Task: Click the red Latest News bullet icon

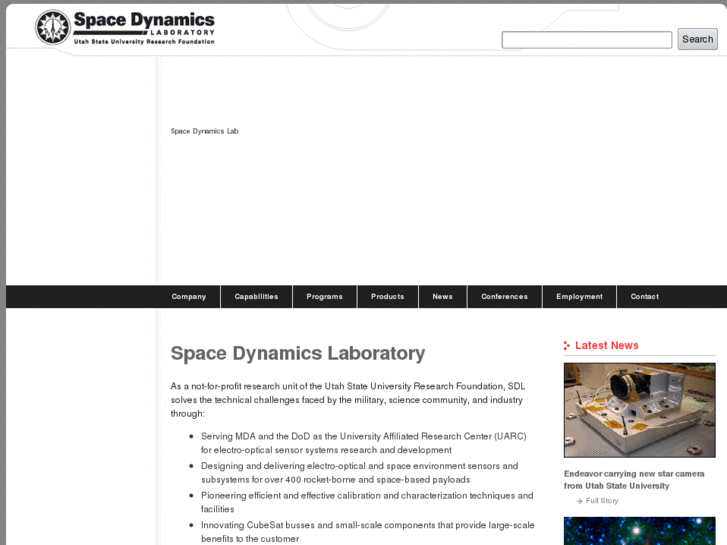Action: point(567,346)
